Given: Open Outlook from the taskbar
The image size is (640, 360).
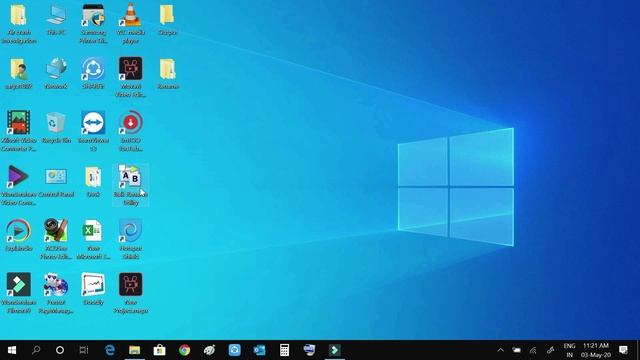Looking at the screenshot, I should tap(260, 350).
